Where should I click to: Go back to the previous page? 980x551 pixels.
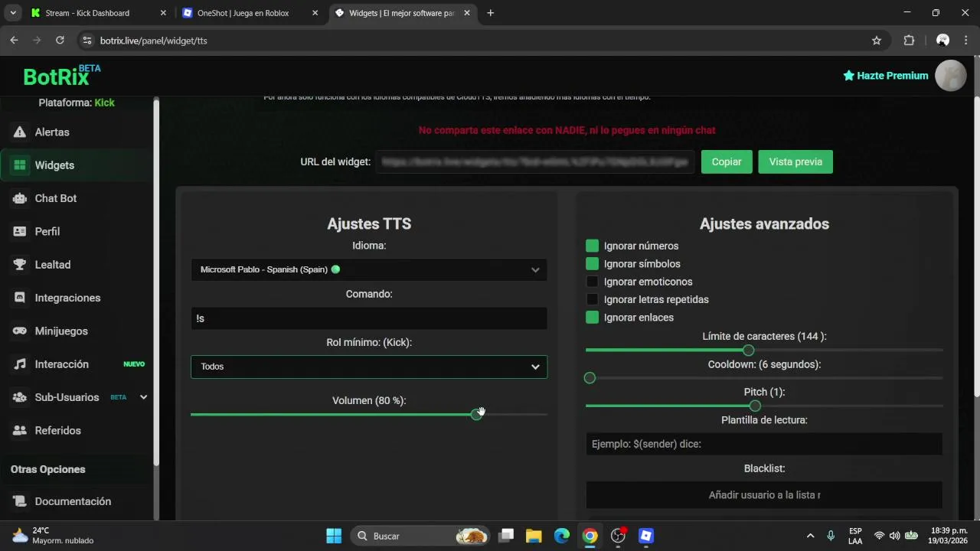point(14,41)
